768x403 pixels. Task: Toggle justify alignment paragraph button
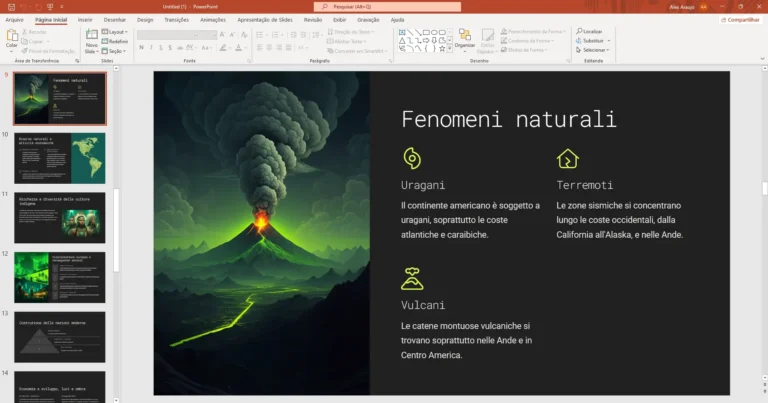click(288, 47)
